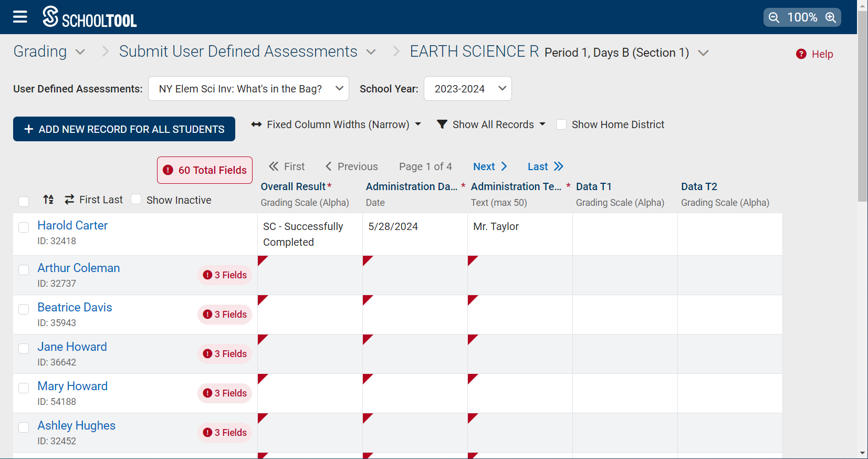The image size is (868, 459).
Task: Swap name order with First Last arrows icon
Action: pyautogui.click(x=69, y=200)
